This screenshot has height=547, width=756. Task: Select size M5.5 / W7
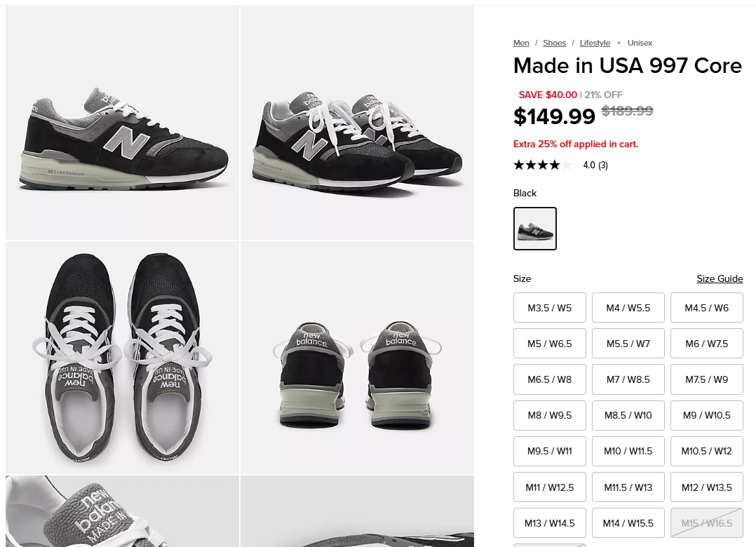628,344
